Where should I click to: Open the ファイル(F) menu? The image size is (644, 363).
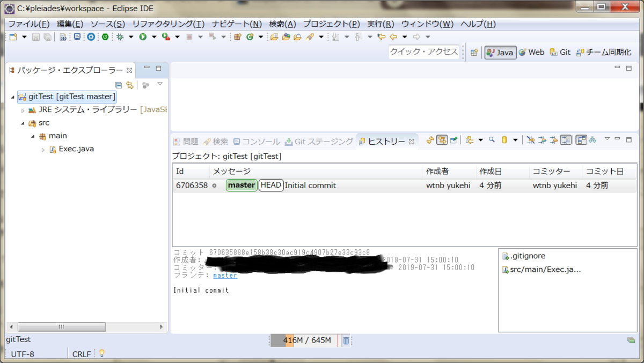coord(28,24)
